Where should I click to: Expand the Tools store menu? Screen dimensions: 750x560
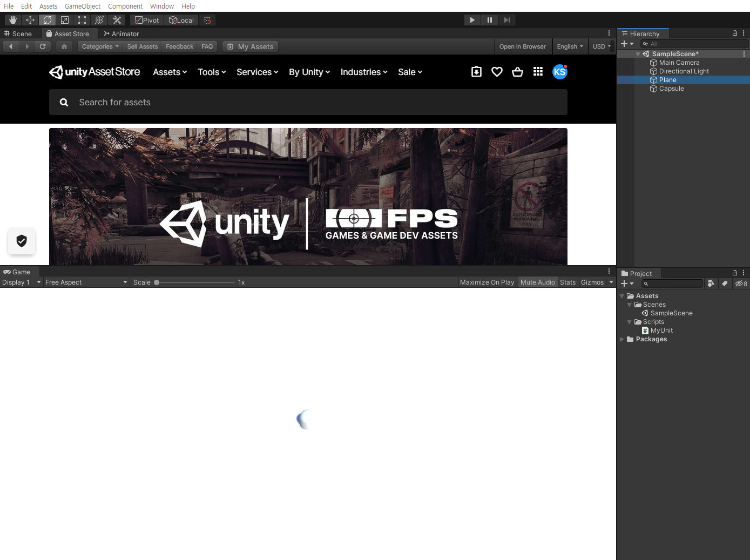pos(212,72)
